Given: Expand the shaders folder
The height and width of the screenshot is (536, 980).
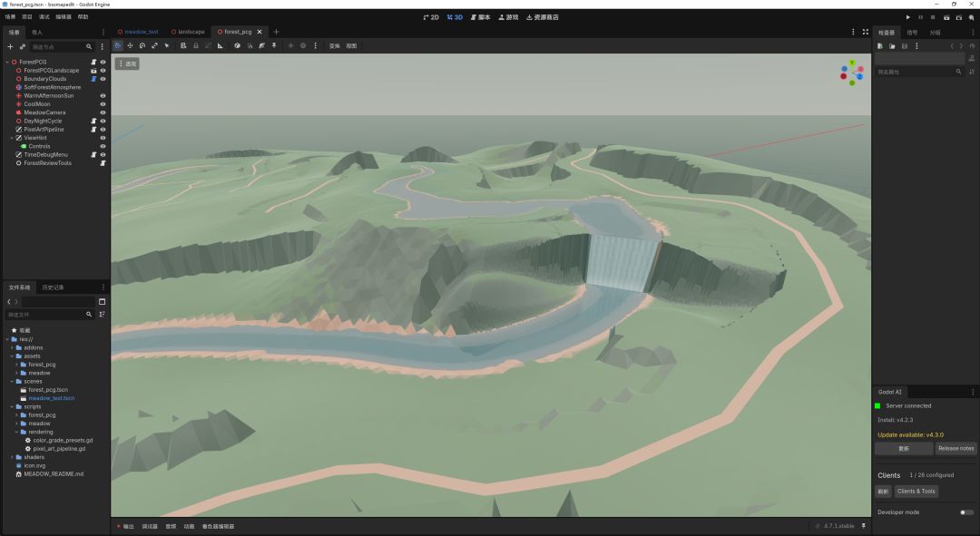Looking at the screenshot, I should pos(12,457).
